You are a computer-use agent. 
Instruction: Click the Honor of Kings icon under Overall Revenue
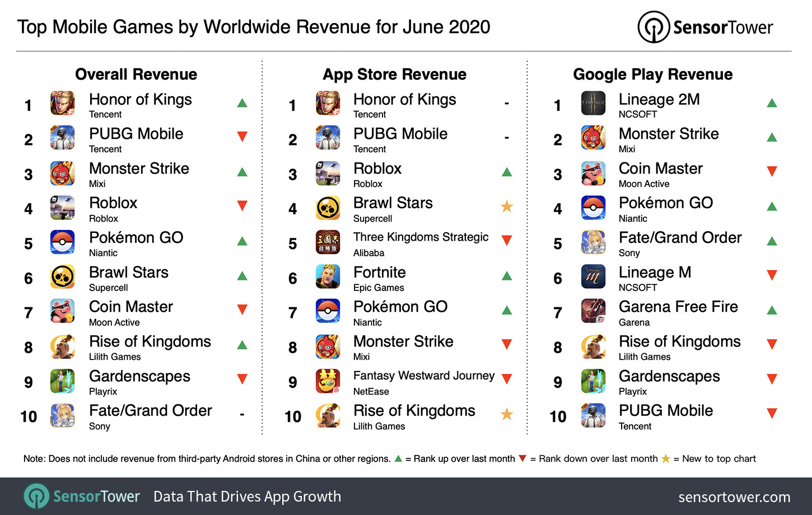(62, 104)
